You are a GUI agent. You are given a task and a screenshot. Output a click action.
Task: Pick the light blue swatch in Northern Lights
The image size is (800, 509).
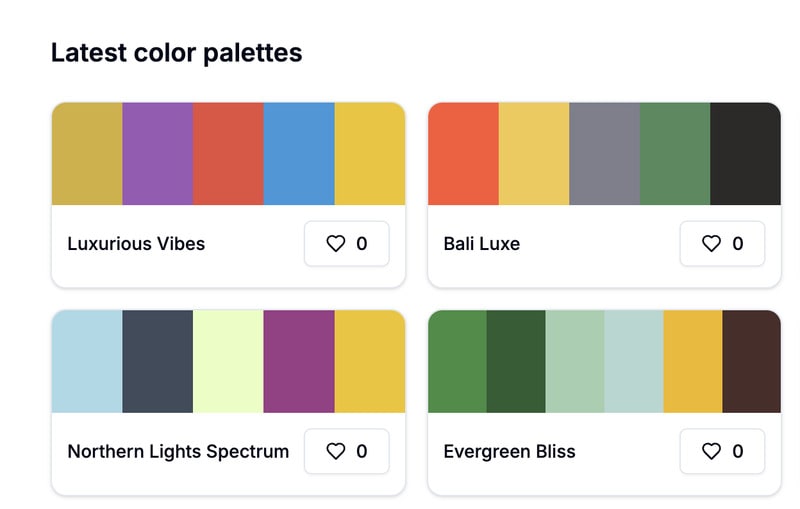(87, 361)
